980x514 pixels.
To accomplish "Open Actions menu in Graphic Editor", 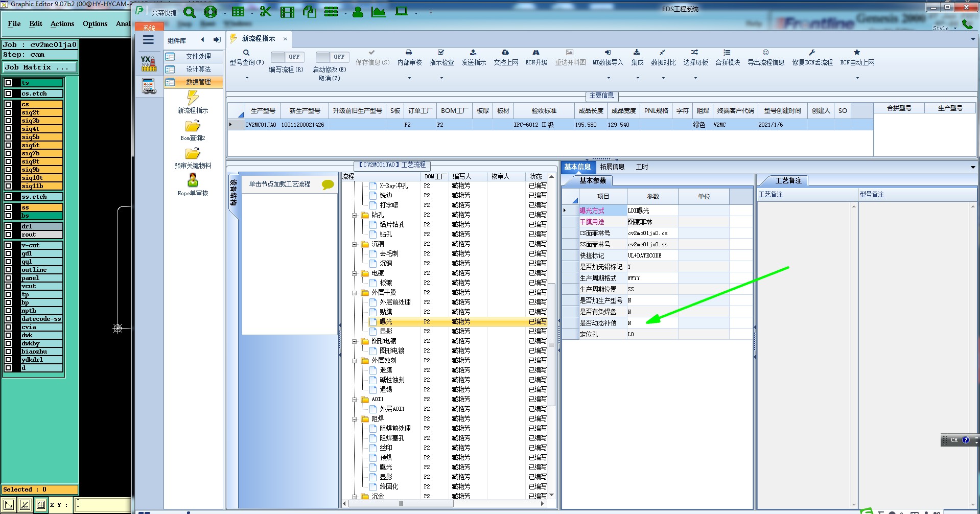I will point(62,24).
